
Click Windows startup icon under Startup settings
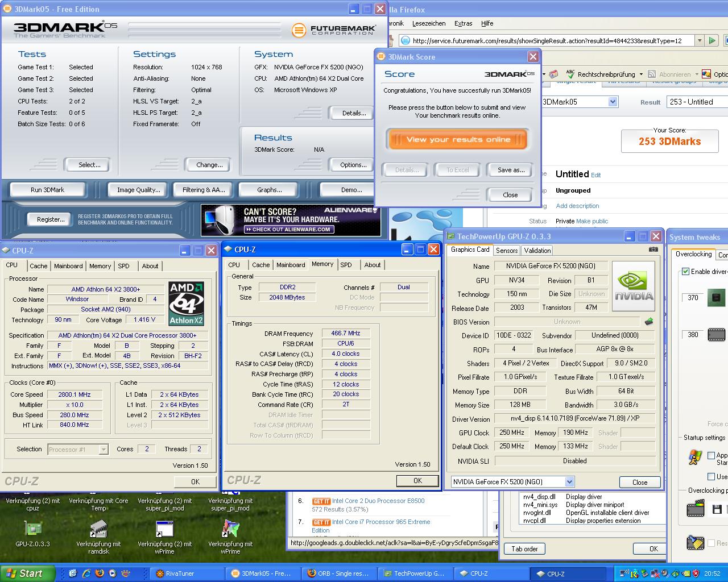point(694,458)
